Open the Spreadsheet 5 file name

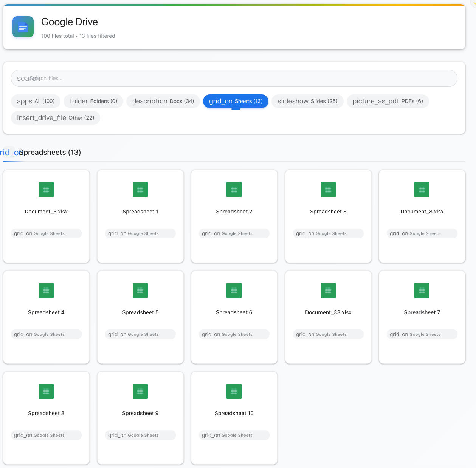pos(140,312)
